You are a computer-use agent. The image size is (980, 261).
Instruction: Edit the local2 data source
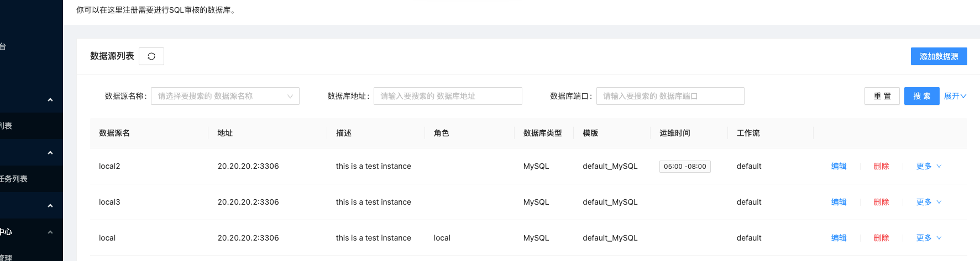pos(838,166)
